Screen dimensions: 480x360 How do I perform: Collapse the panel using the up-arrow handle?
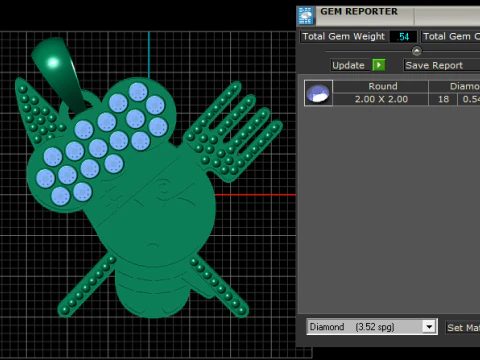click(416, 51)
